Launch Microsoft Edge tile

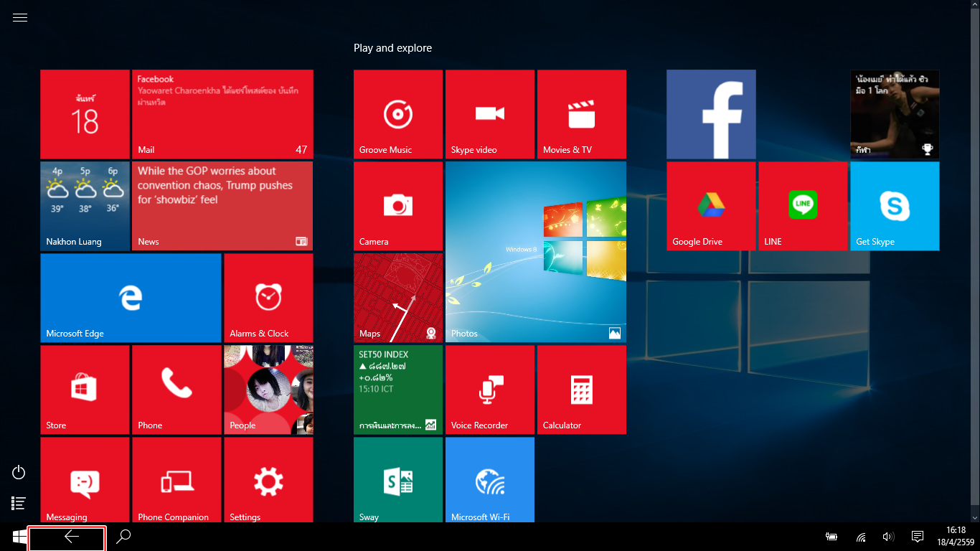pyautogui.click(x=131, y=298)
